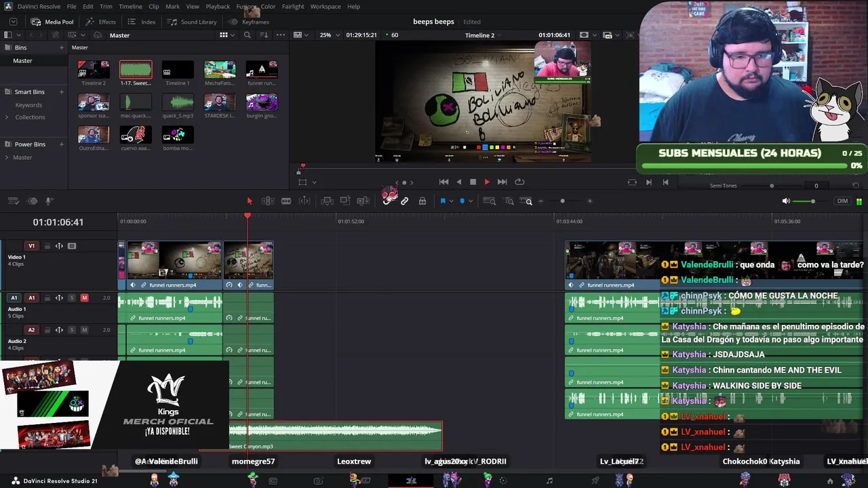
Task: Open the Keyframes panel
Action: (249, 22)
